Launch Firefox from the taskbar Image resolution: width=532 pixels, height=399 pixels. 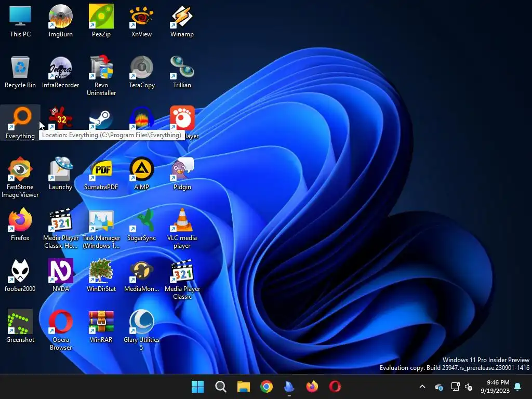tap(312, 387)
